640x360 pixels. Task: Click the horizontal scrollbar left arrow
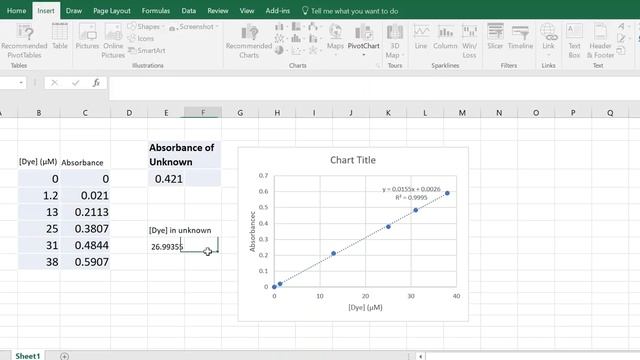420,356
